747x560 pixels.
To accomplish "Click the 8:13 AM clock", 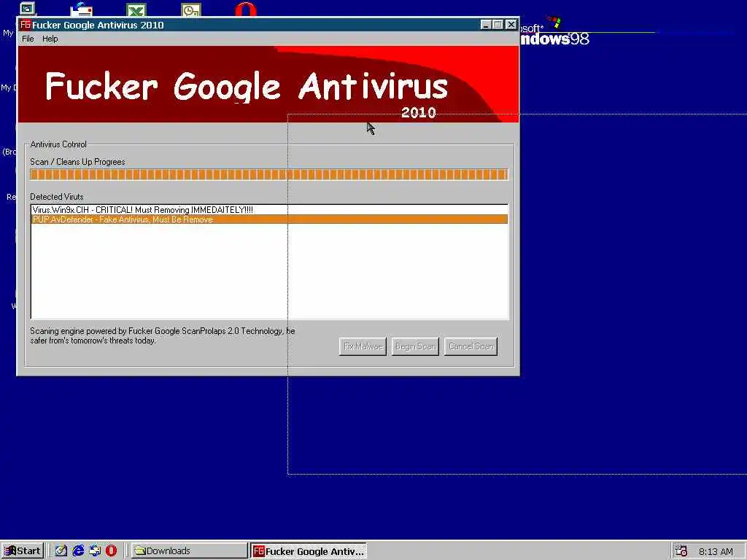I will coord(716,551).
